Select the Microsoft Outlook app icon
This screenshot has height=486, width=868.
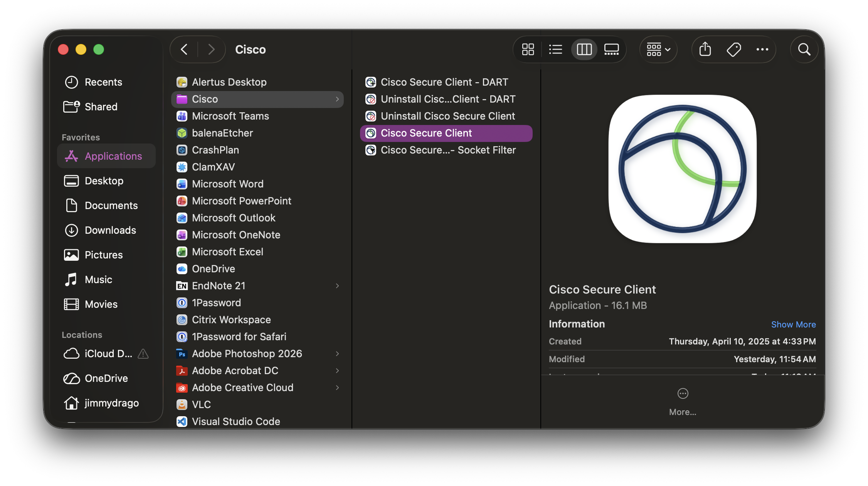(x=182, y=218)
